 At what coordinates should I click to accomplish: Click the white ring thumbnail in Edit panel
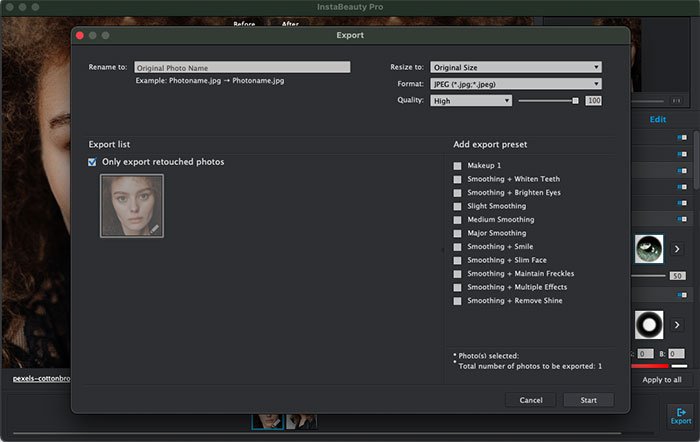click(x=649, y=325)
